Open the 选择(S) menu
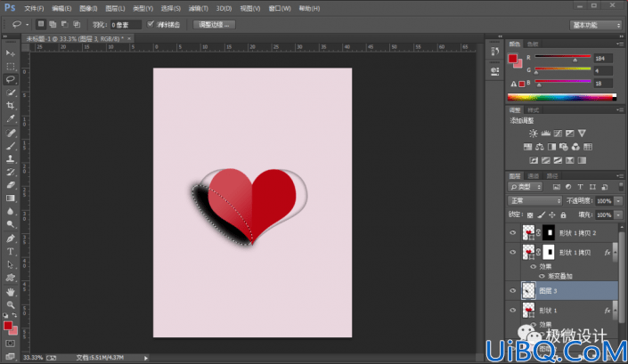628x364 pixels. click(x=171, y=8)
